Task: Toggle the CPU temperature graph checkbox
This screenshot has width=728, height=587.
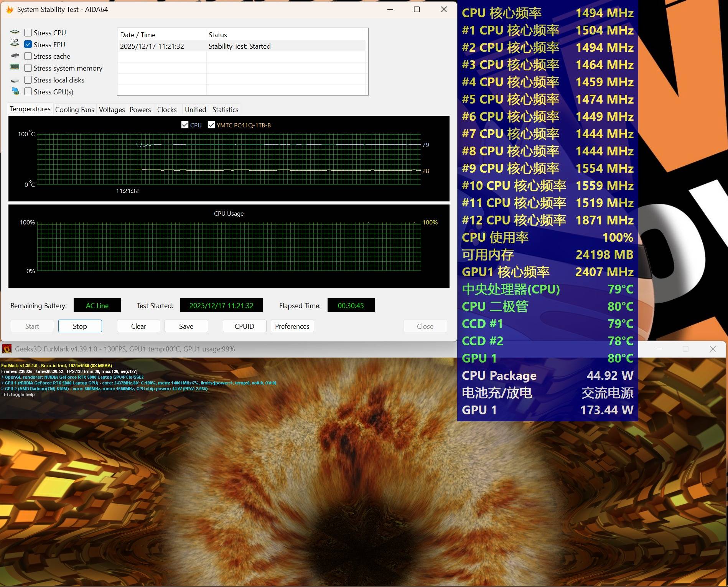Action: 185,125
